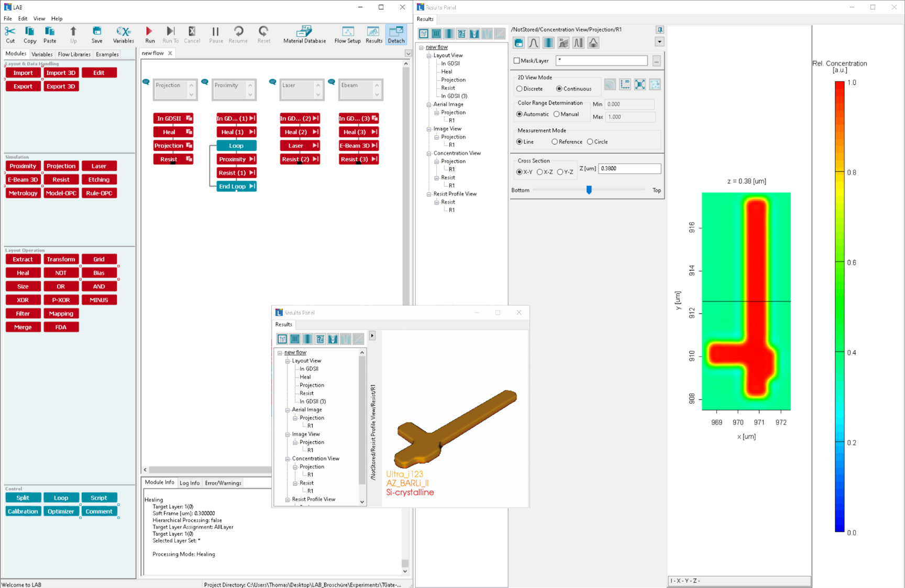Image resolution: width=905 pixels, height=588 pixels.
Task: Select the Discrete 2D view mode
Action: (520, 89)
